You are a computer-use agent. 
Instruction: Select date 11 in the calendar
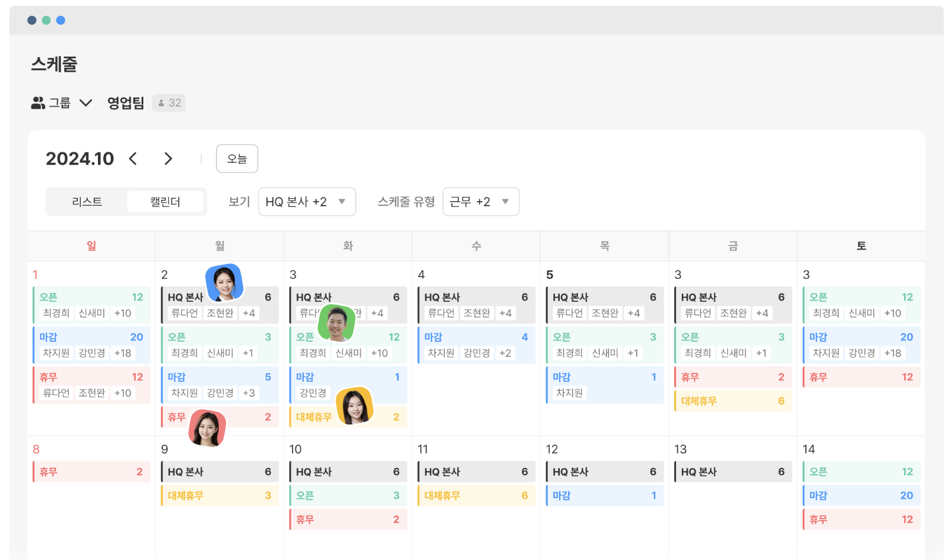pyautogui.click(x=423, y=449)
